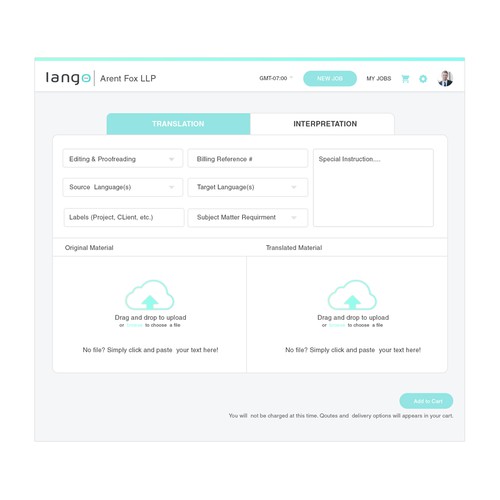The width and height of the screenshot is (500, 500).
Task: Expand the Subject Matter Requirment dropdown
Action: coord(248,217)
